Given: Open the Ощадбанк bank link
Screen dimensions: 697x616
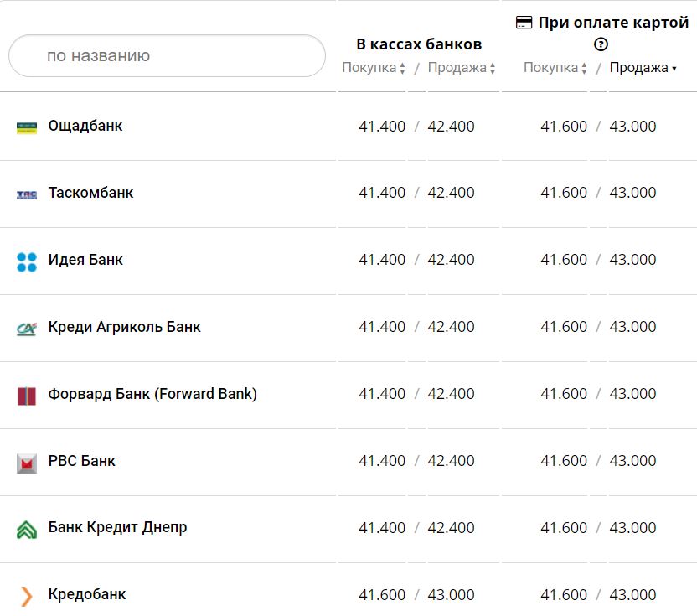Looking at the screenshot, I should click(x=85, y=126).
